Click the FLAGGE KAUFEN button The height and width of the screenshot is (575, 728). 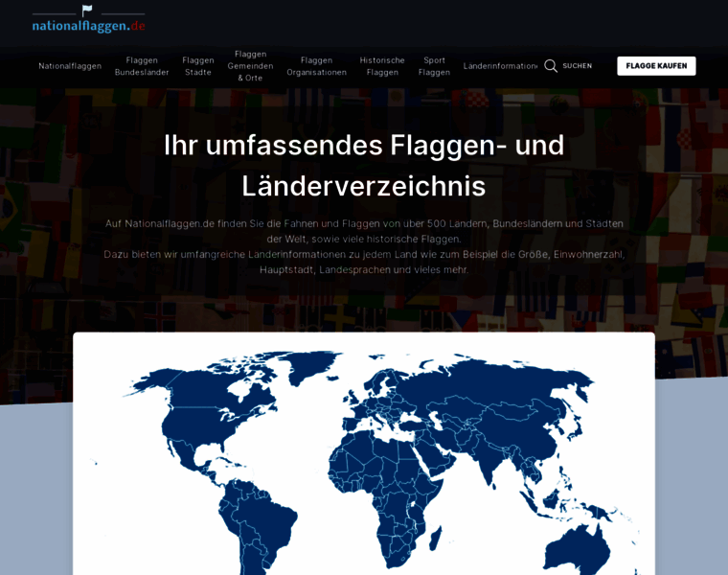[656, 66]
